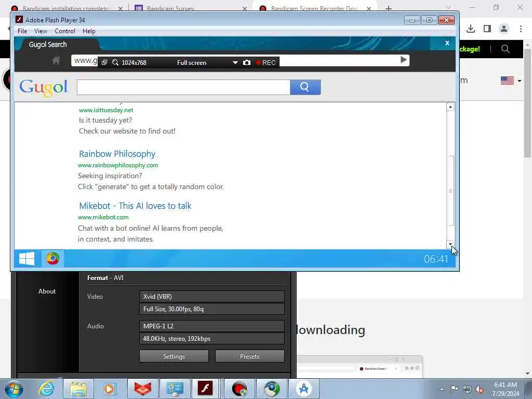Open the File menu in Flash Player
532x399 pixels.
click(22, 31)
